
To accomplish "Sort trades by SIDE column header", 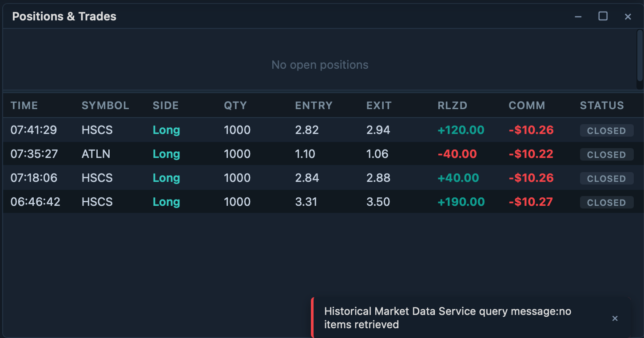I will [166, 106].
